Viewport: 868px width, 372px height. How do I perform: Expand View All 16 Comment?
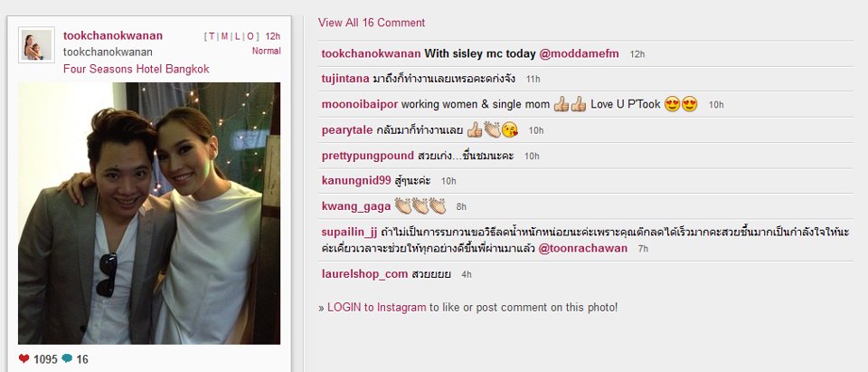pos(372,23)
